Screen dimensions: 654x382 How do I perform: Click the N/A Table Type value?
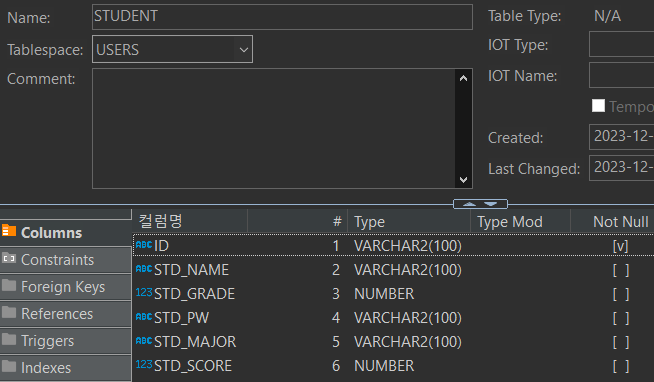pos(607,16)
